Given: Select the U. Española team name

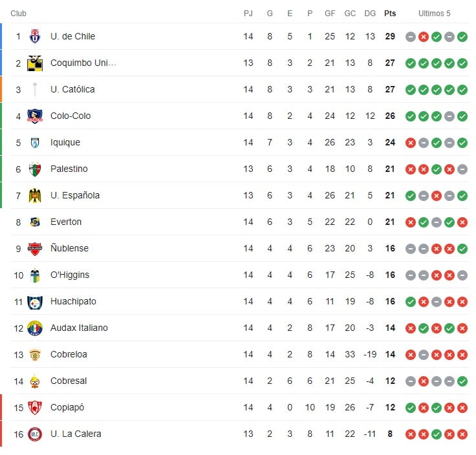Looking at the screenshot, I should point(75,196).
